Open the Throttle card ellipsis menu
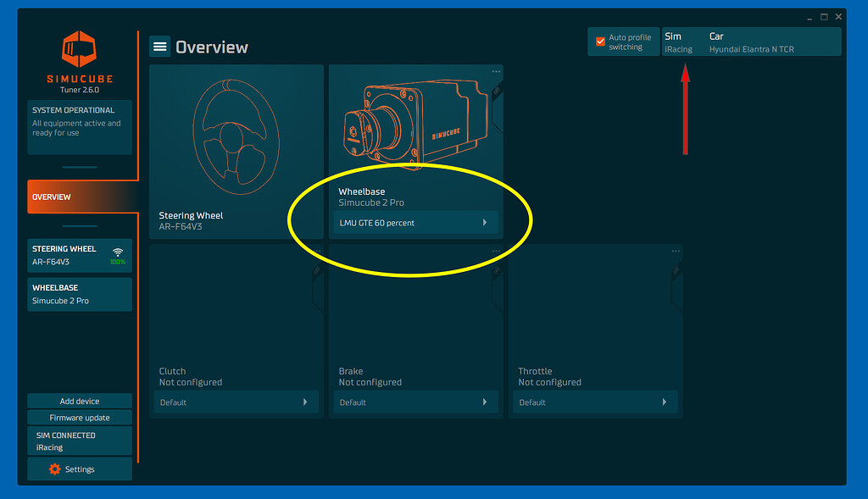Image resolution: width=868 pixels, height=499 pixels. (x=676, y=251)
